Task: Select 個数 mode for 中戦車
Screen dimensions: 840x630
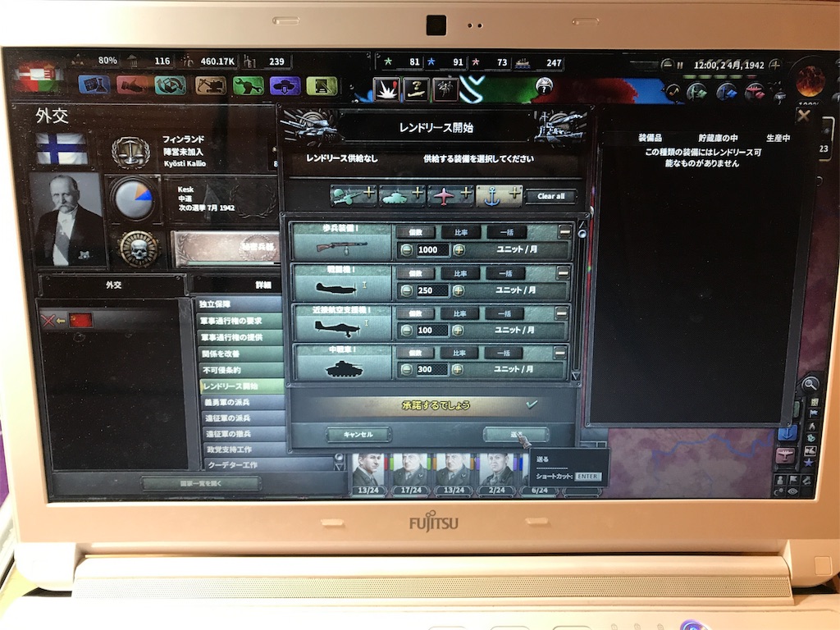Action: 414,353
